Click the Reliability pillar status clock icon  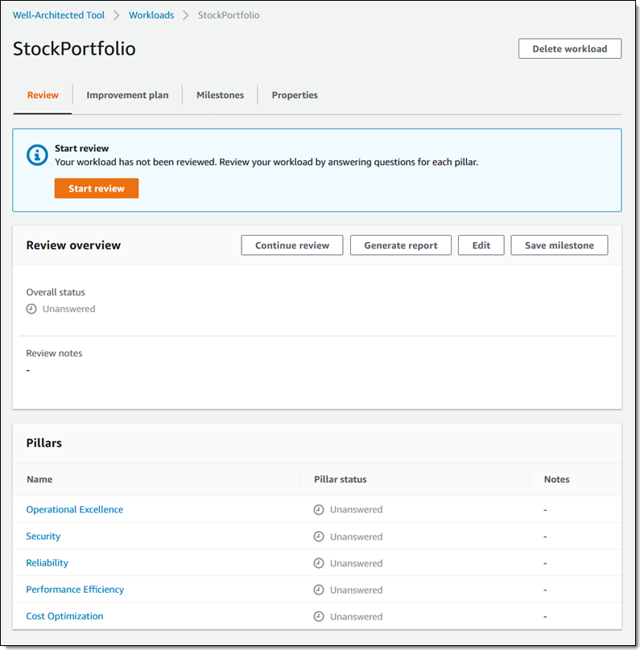319,563
